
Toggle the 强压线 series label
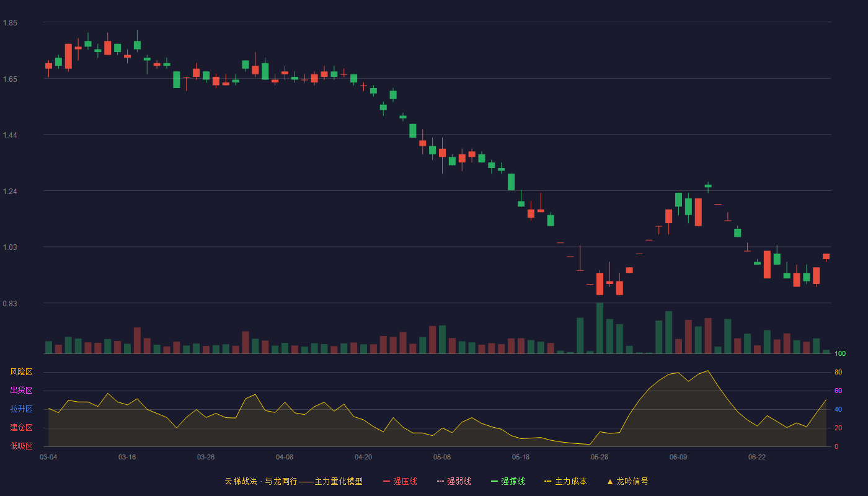(405, 481)
